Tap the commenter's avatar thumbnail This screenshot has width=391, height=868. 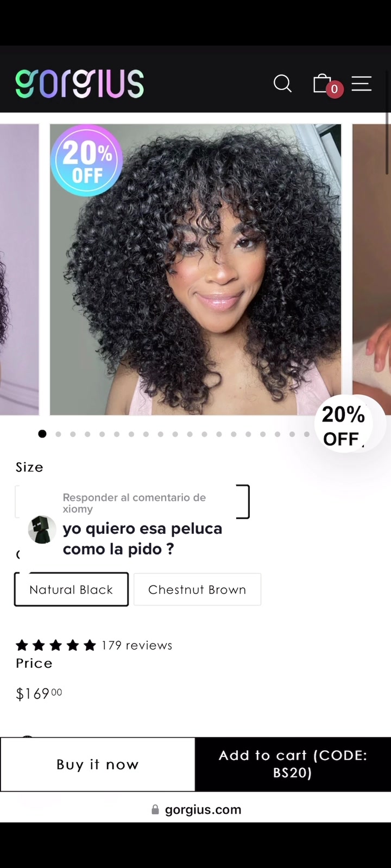(x=42, y=529)
